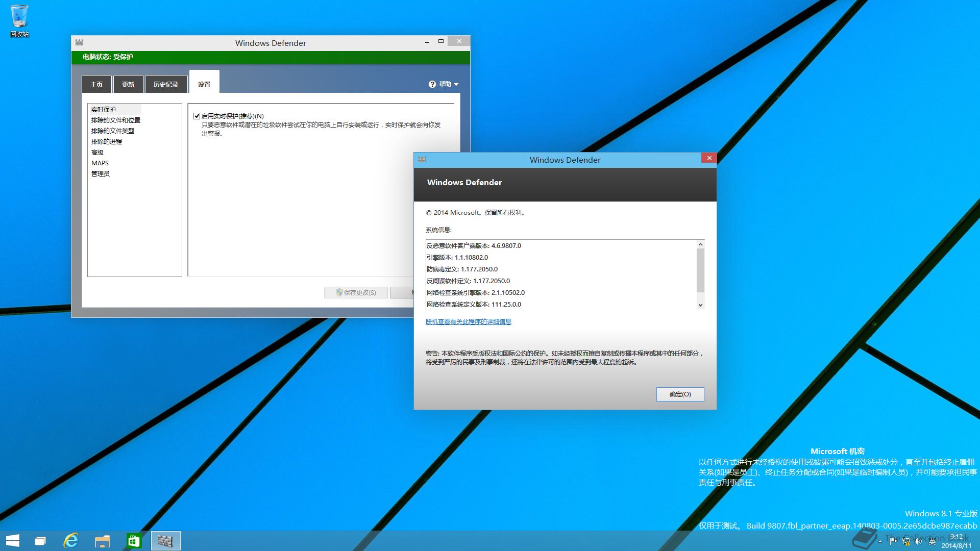Switch to the 更新 tab

coord(128,84)
